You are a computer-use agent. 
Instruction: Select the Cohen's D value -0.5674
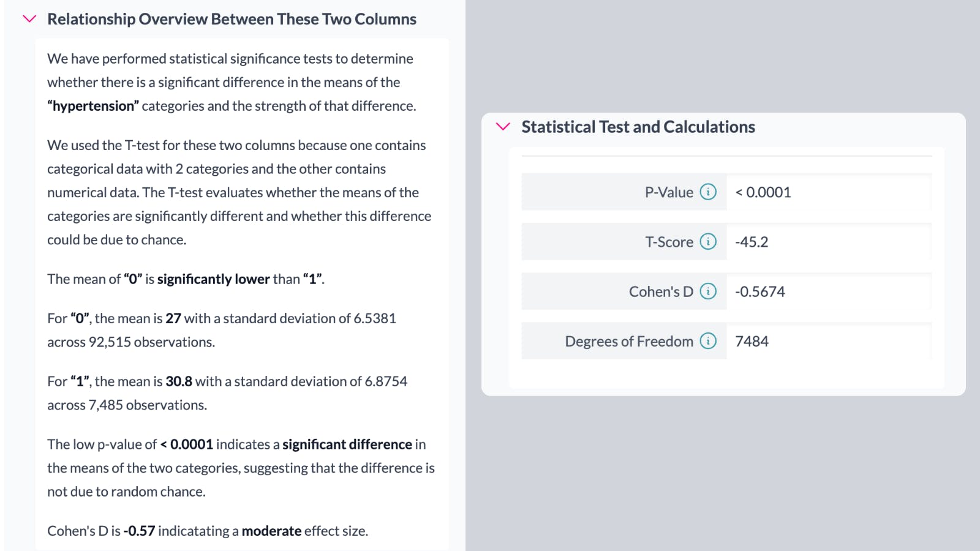tap(761, 291)
